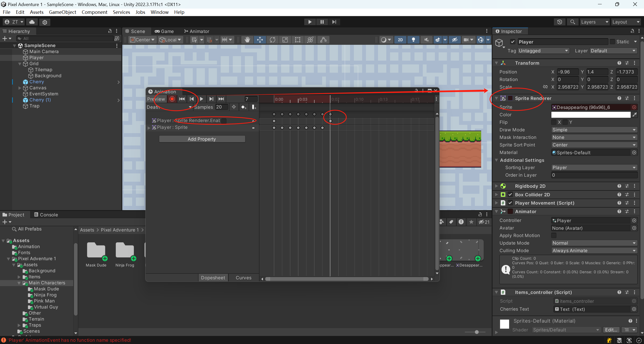Click the Add Keyframe icon in Animation
The image size is (644, 344).
click(x=243, y=107)
